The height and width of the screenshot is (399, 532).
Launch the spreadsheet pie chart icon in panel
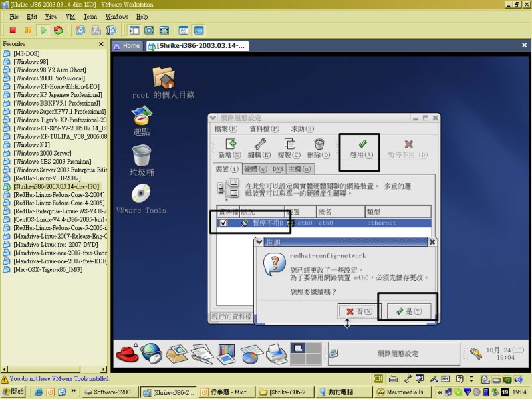pyautogui.click(x=251, y=354)
